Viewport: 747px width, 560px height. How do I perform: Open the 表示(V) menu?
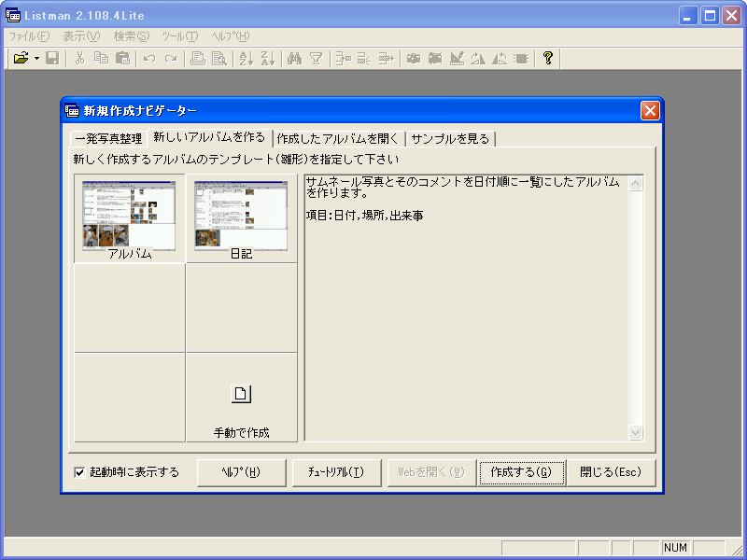point(81,36)
